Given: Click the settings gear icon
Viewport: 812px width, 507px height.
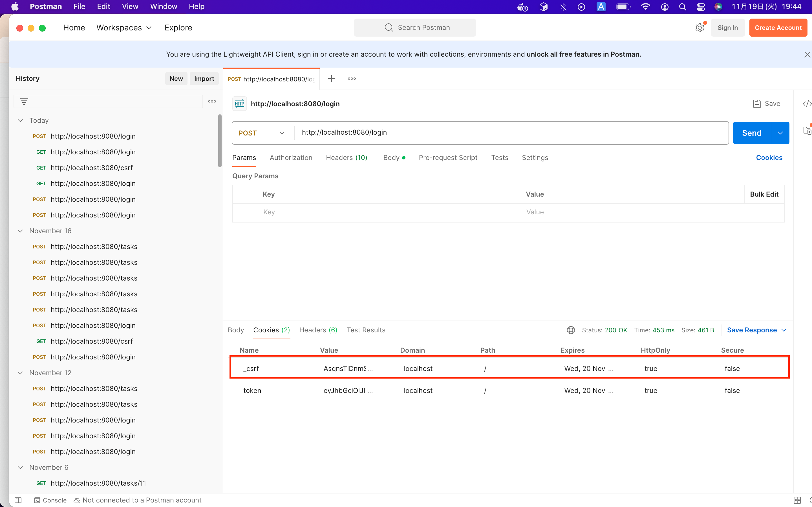Looking at the screenshot, I should [x=700, y=28].
